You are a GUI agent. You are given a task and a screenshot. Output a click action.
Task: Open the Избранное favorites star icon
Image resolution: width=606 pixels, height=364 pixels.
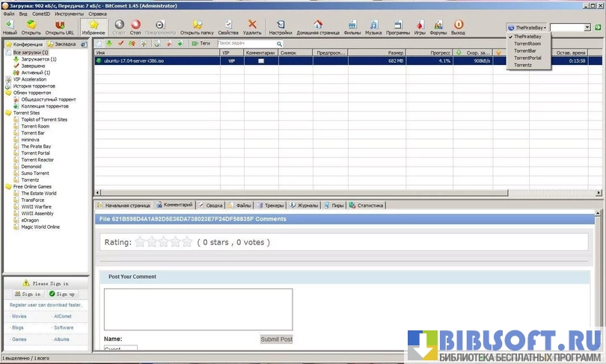(x=94, y=25)
